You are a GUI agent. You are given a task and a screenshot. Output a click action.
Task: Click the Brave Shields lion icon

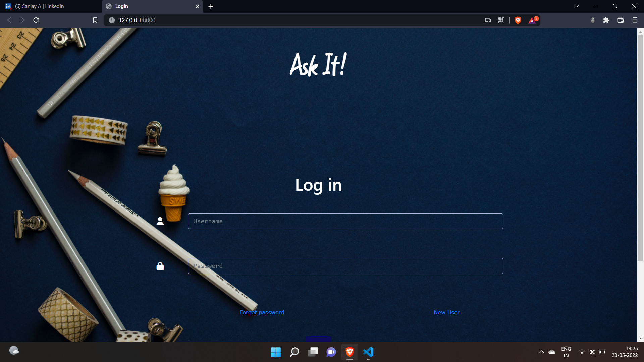coord(518,20)
